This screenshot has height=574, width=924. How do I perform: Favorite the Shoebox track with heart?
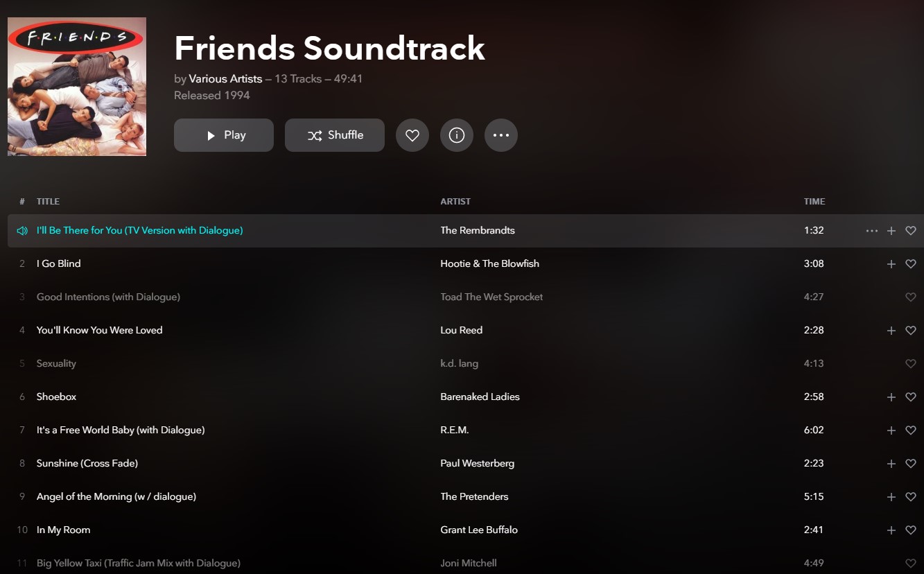[911, 397]
